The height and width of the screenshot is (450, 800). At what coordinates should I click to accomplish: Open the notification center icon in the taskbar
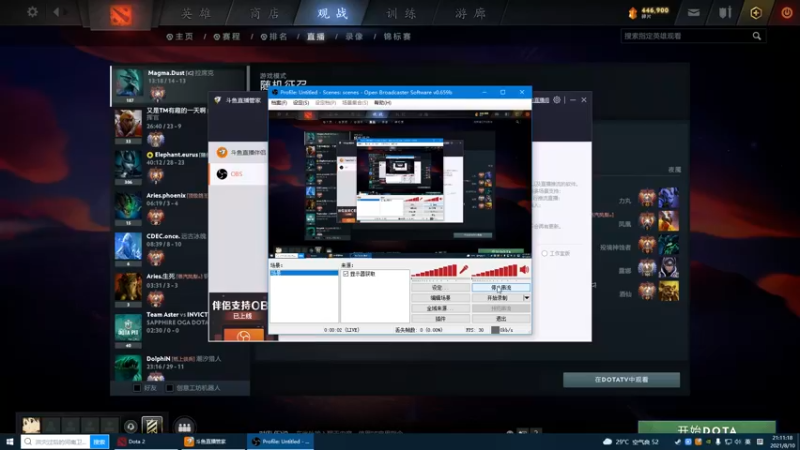click(760, 442)
